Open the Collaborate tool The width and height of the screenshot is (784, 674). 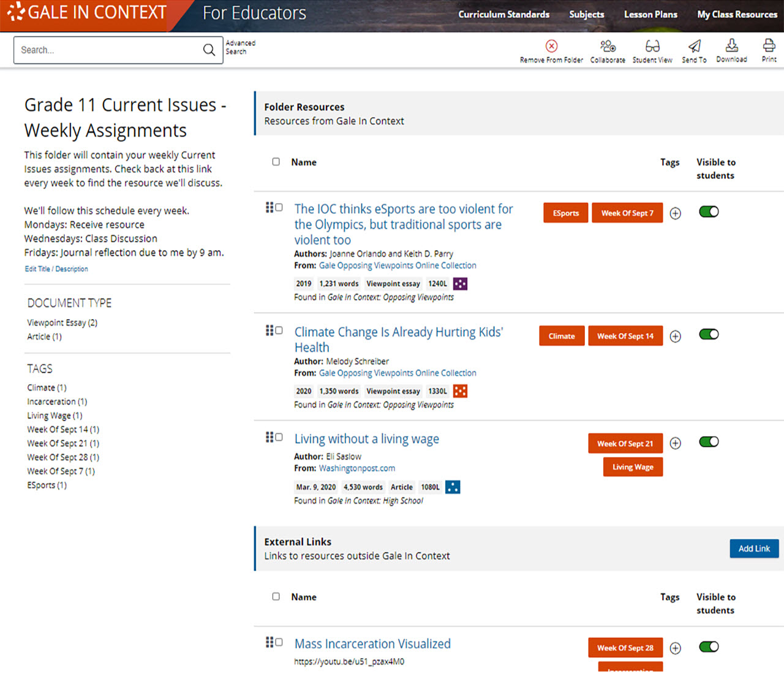point(608,46)
